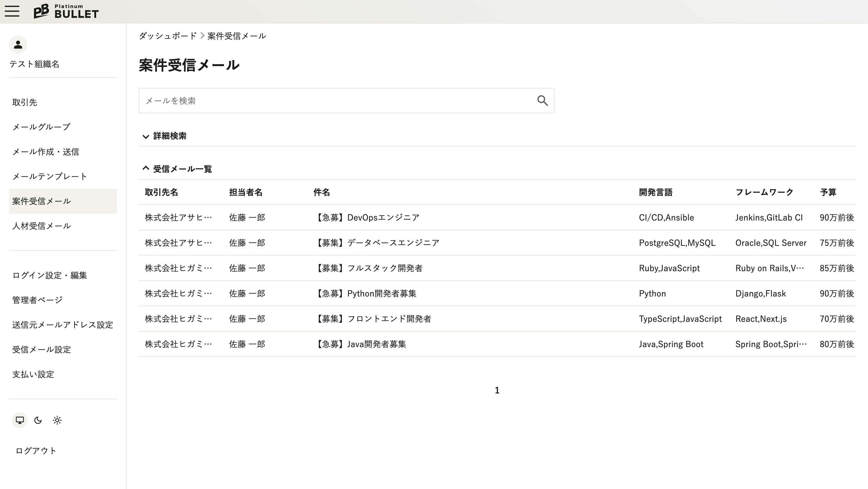The image size is (868, 489).
Task: Open 支払い設定 in the sidebar
Action: point(33,374)
